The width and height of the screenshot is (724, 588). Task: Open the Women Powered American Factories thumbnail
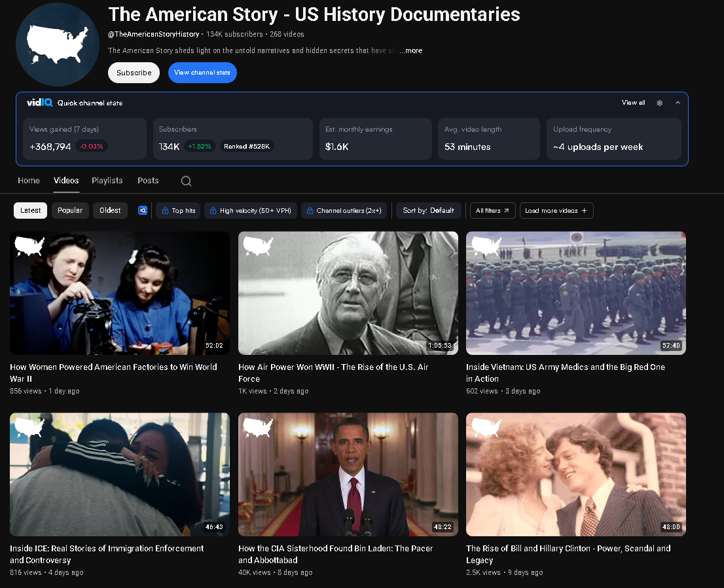(120, 293)
